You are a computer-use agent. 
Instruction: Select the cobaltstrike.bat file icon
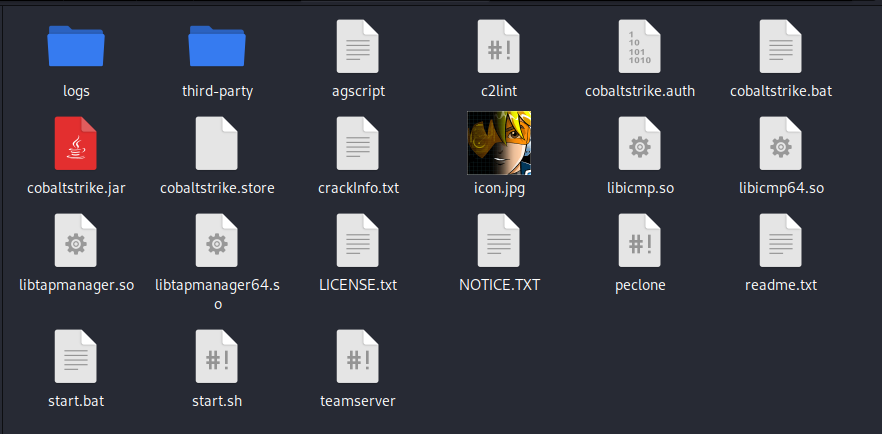pyautogui.click(x=780, y=46)
